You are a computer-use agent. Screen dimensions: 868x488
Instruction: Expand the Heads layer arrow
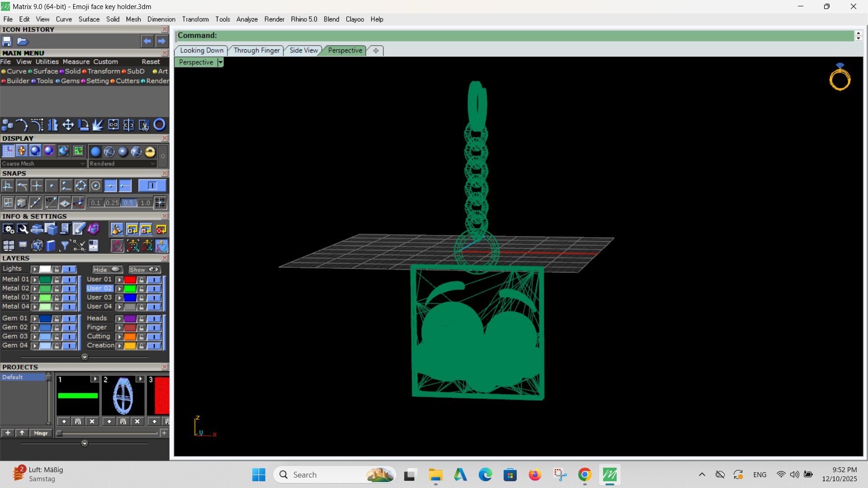(119, 319)
